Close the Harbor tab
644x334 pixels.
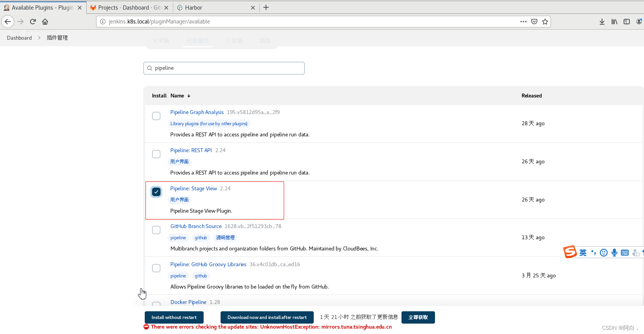coord(253,8)
